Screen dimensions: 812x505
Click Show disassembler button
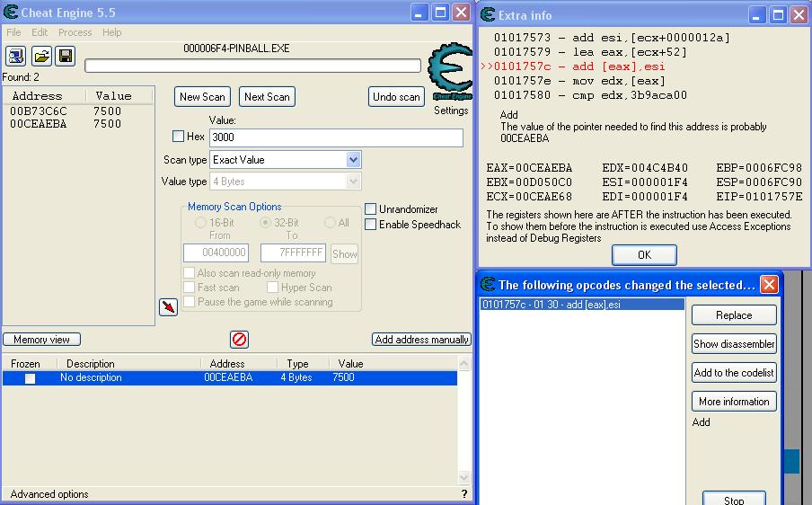tap(734, 344)
